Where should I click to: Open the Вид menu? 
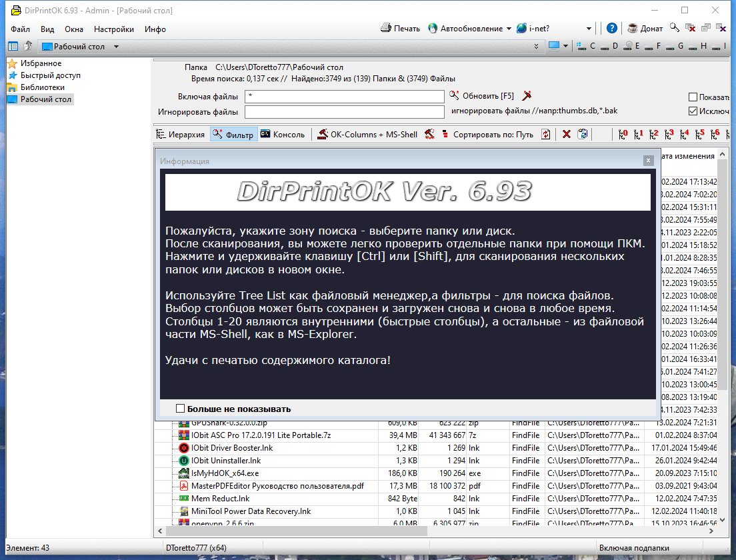[x=47, y=29]
